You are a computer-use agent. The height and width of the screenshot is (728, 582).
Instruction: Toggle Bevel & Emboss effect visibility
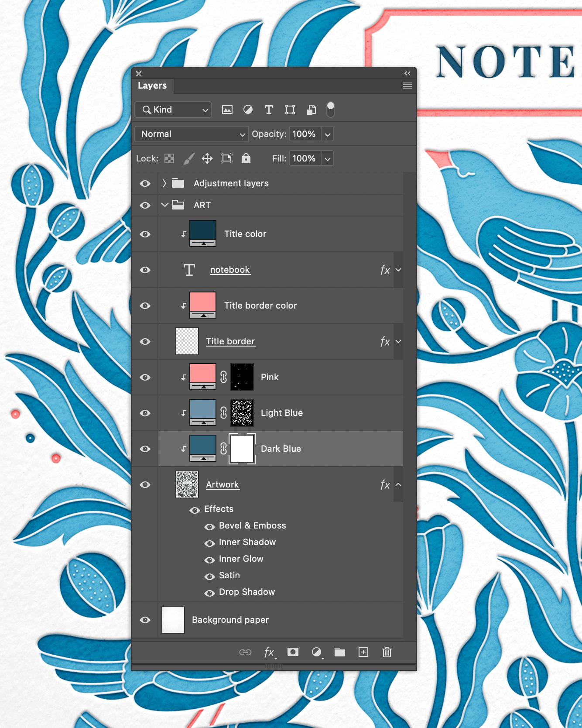pos(210,527)
